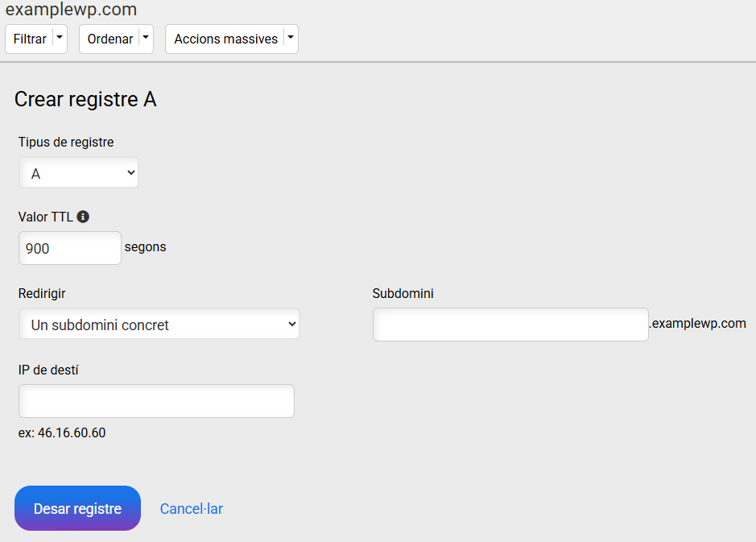
Task: Click the 'Tipus de registre' label
Action: coord(66,143)
